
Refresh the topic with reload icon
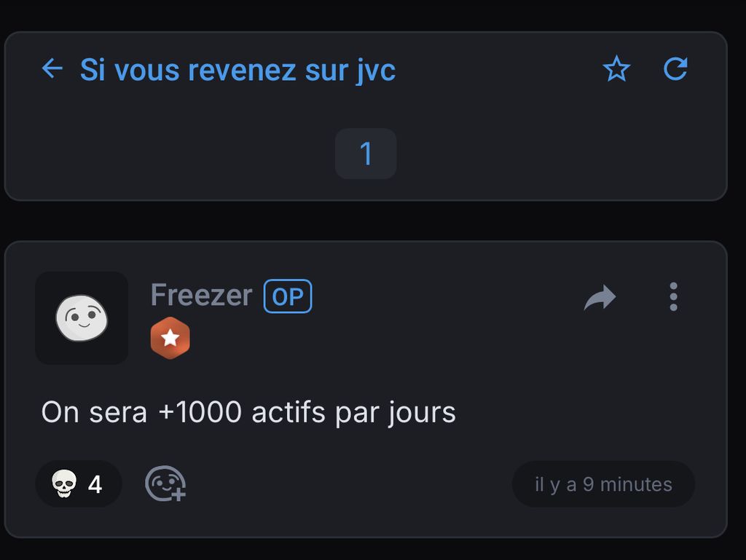(x=675, y=69)
